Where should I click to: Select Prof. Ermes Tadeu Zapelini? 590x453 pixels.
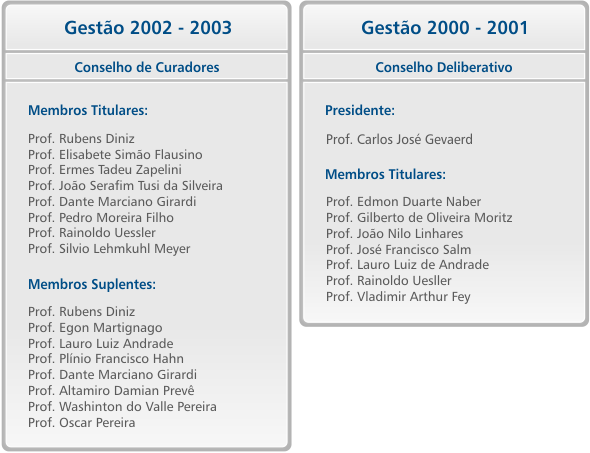[x=105, y=170]
